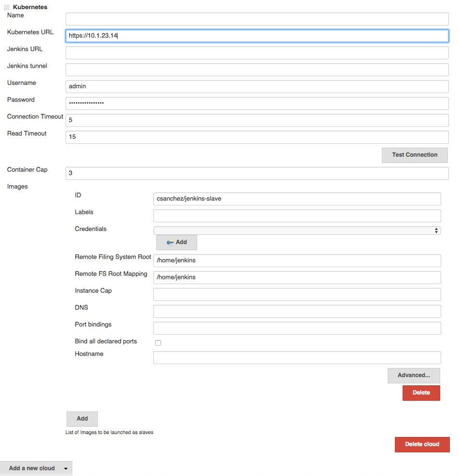Screen dimensions: 459x476
Task: Click the Container Cap field
Action: [257, 173]
